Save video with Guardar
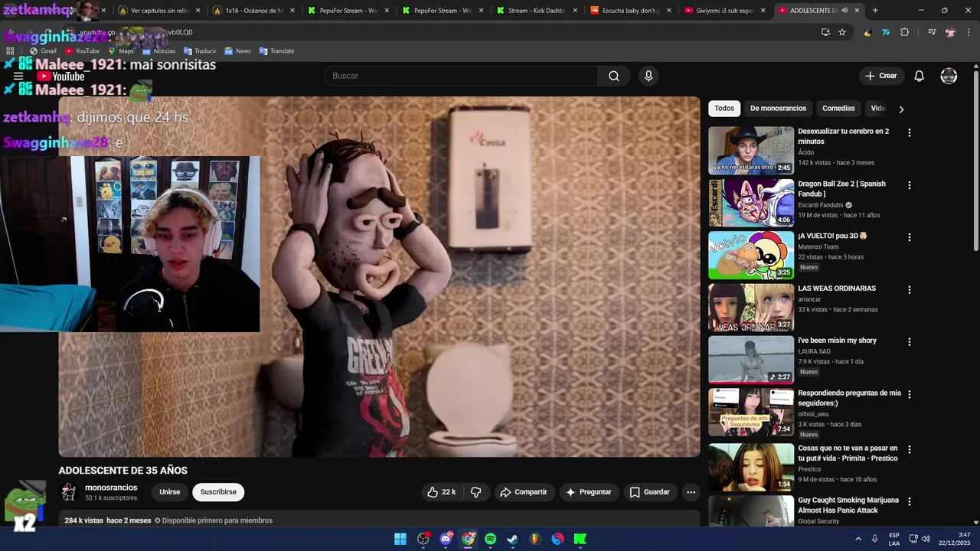This screenshot has width=980, height=551. point(649,492)
